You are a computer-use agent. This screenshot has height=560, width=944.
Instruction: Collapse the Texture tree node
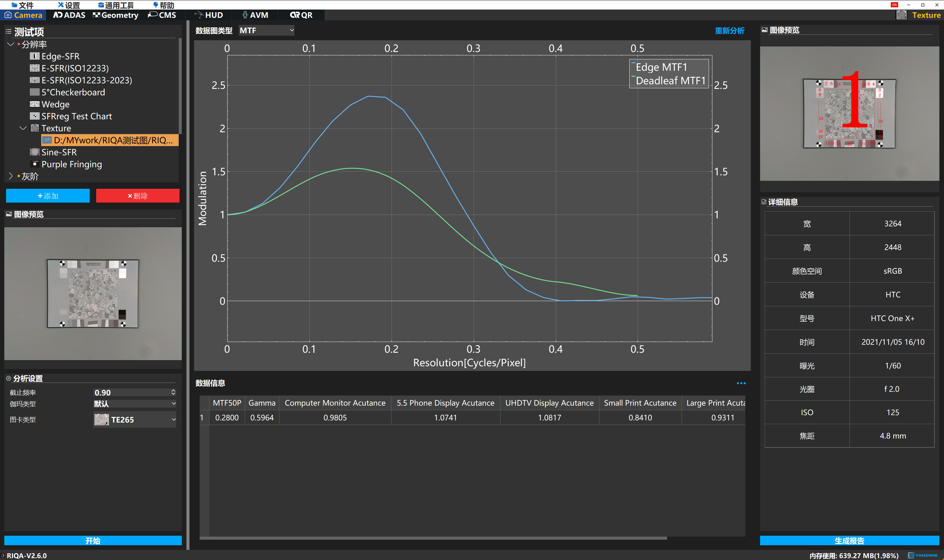[23, 128]
